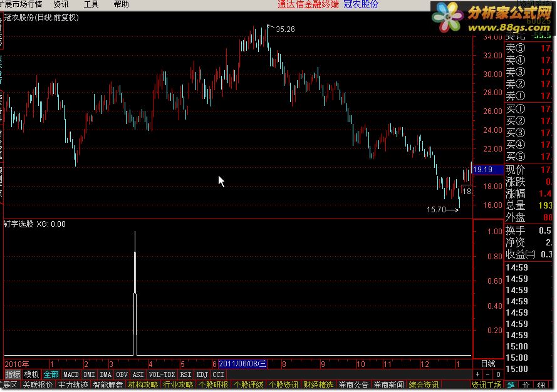Image resolution: width=557 pixels, height=392 pixels.
Task: Click indicator label 钉字选股 XG: 0.00
Action: (34, 224)
